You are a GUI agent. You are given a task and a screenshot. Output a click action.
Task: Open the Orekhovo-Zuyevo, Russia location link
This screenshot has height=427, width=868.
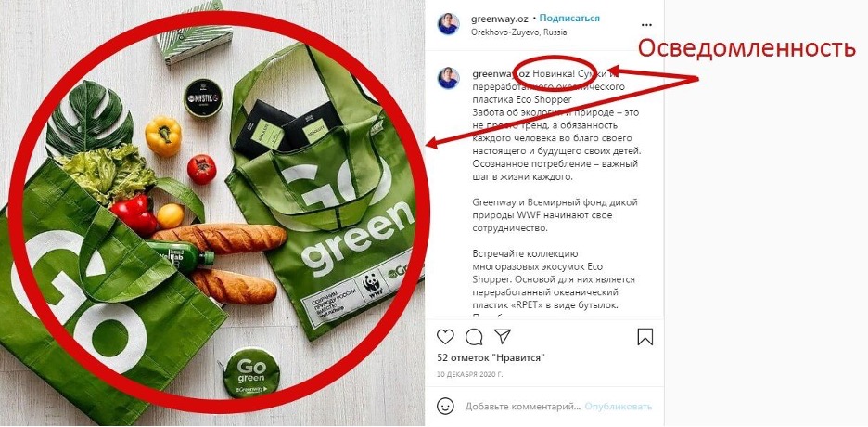point(518,32)
